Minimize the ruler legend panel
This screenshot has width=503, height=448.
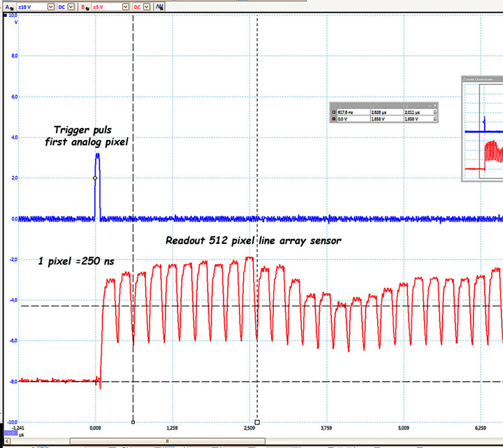pyautogui.click(x=429, y=104)
